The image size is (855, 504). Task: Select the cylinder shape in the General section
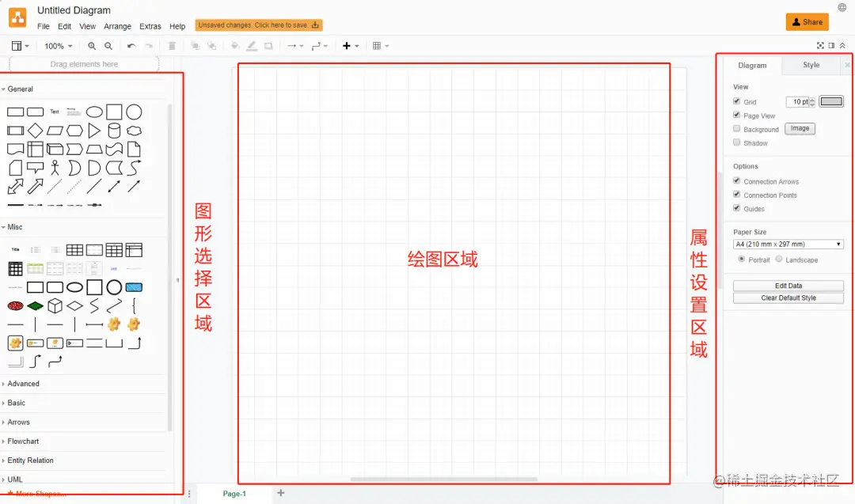(x=114, y=131)
